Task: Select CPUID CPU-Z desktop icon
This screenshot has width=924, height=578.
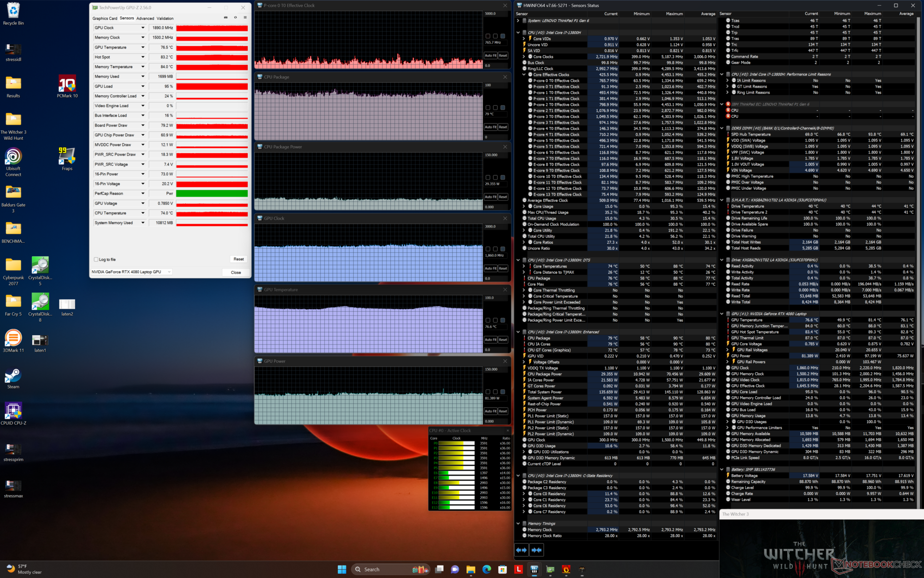Action: coord(13,413)
